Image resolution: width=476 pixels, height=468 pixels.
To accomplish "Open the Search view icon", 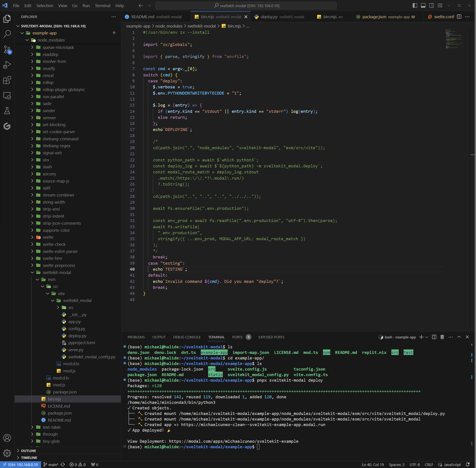I will click(x=7, y=34).
